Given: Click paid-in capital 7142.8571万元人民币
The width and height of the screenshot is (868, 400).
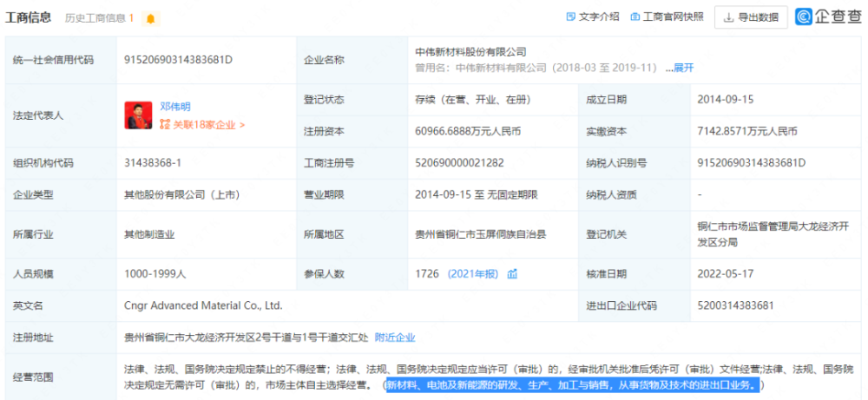Looking at the screenshot, I should click(748, 131).
